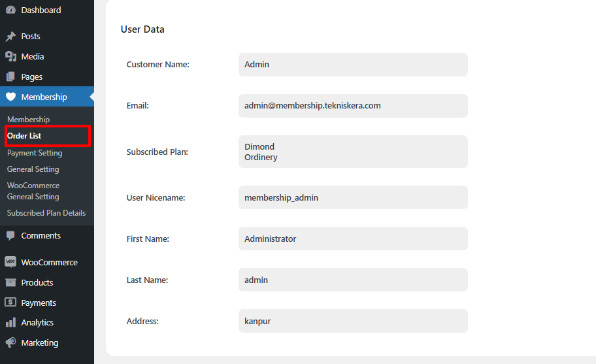596x364 pixels.
Task: Click the Marketing megaphone icon
Action: 10,342
